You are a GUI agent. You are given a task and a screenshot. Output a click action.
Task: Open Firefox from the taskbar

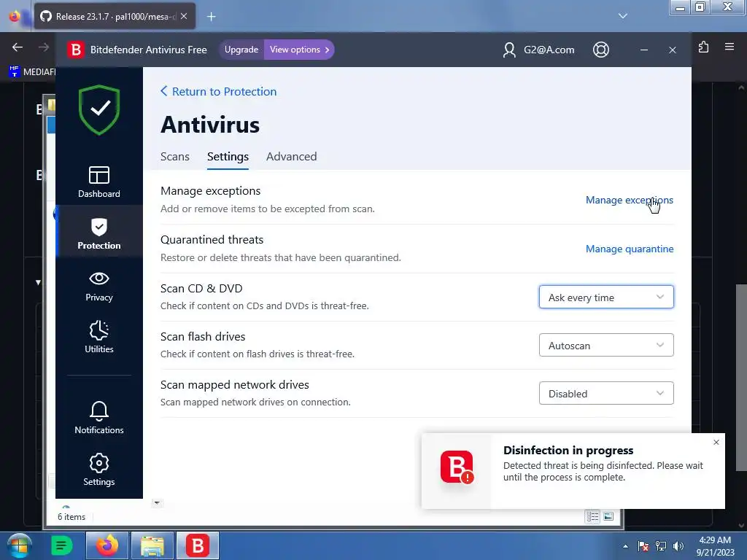pyautogui.click(x=107, y=545)
